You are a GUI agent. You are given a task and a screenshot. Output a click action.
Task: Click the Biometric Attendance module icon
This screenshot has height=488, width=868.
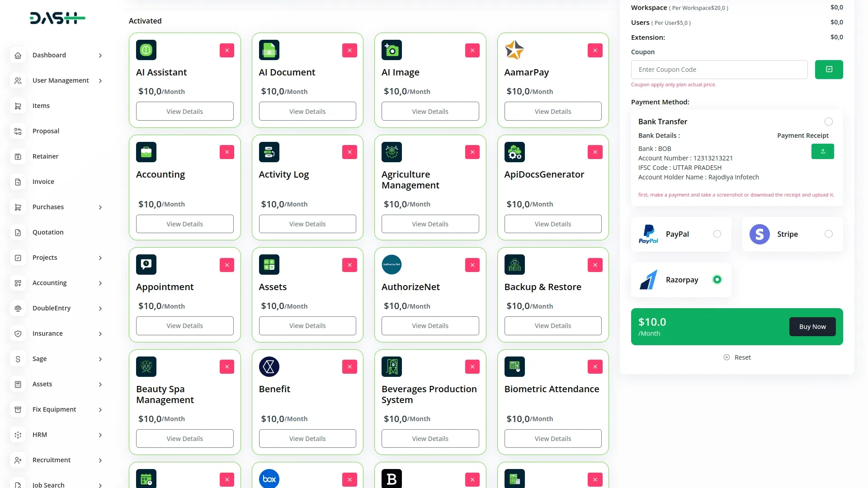pyautogui.click(x=514, y=366)
